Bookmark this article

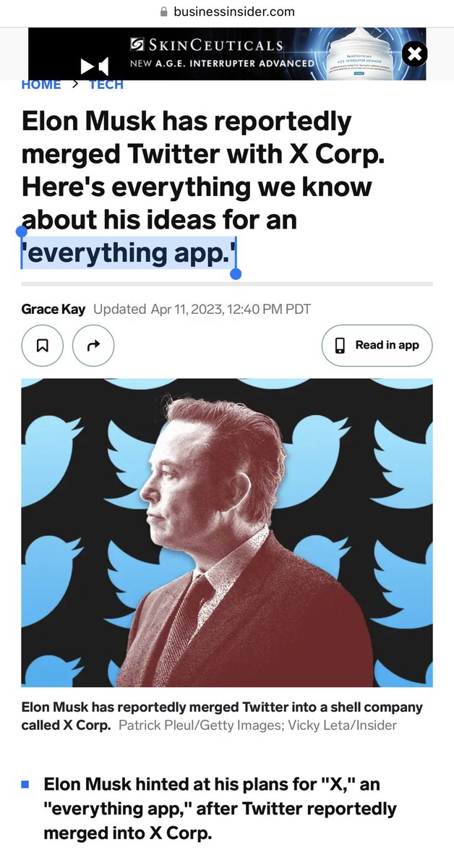coord(43,346)
